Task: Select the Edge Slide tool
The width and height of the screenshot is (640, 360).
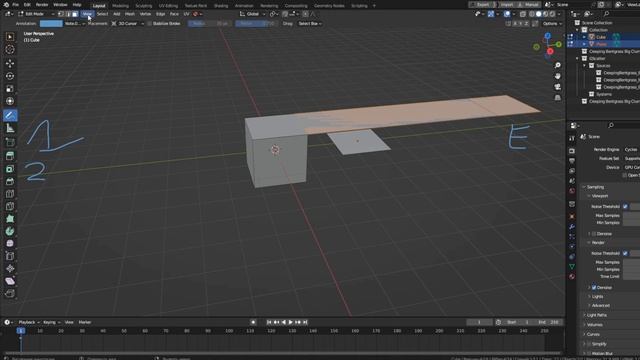Action: point(10,256)
